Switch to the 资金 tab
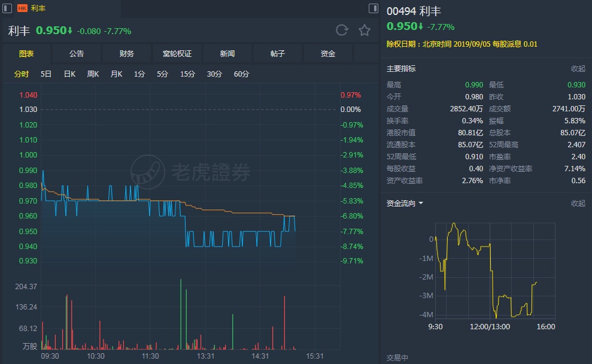Image resolution: width=592 pixels, height=364 pixels. point(327,54)
